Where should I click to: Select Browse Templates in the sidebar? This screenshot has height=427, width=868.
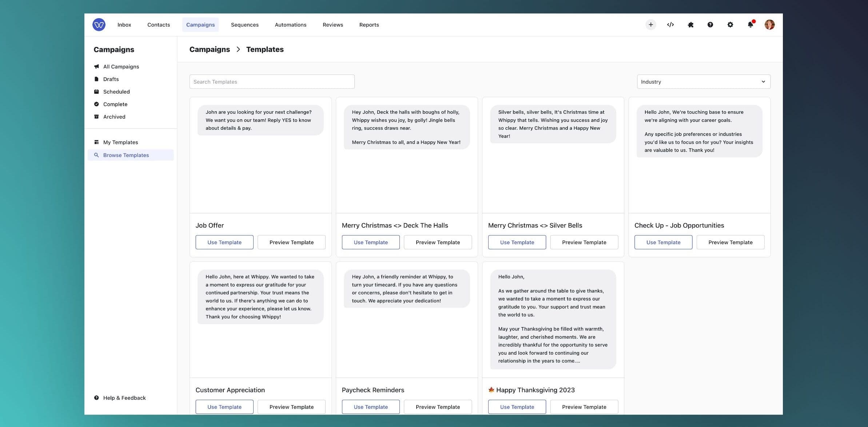coord(126,155)
